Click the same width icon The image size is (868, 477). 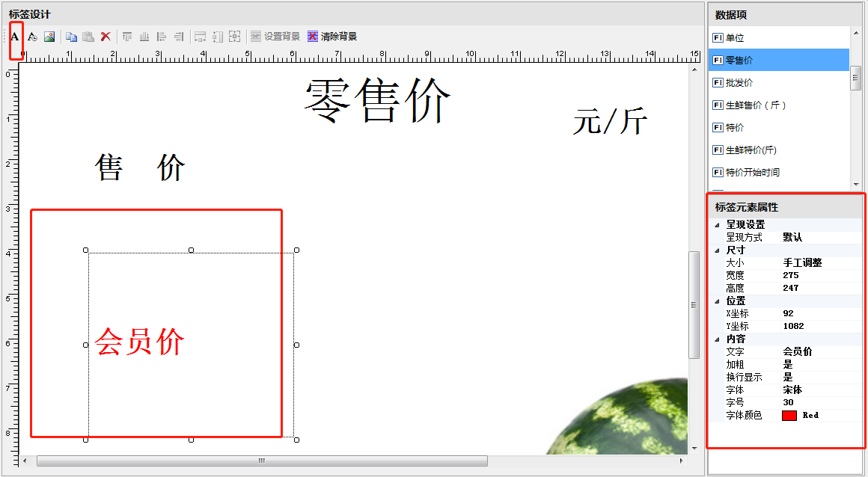[201, 37]
